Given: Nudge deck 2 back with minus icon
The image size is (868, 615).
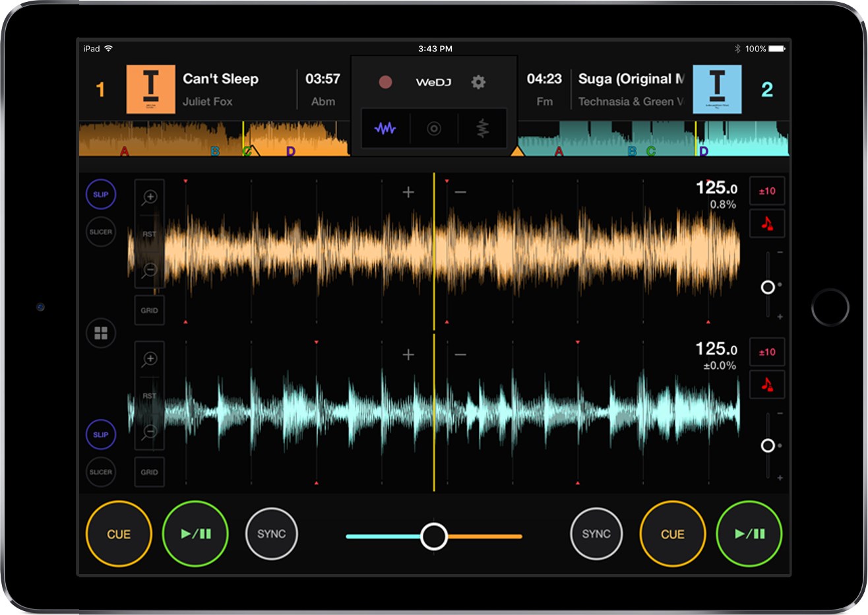Looking at the screenshot, I should (460, 355).
